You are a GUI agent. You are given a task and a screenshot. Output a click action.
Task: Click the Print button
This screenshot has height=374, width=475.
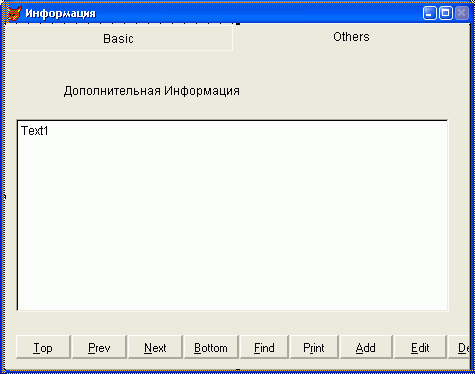pos(314,347)
